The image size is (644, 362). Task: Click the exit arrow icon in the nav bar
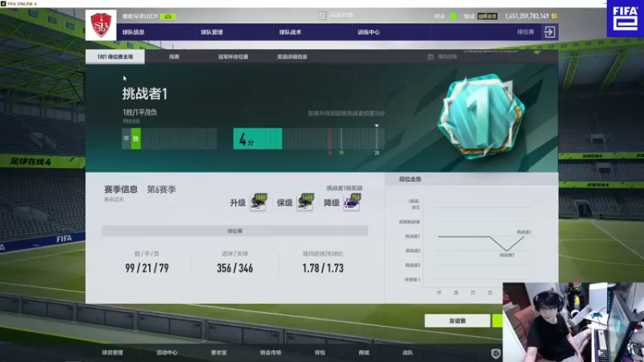[550, 32]
